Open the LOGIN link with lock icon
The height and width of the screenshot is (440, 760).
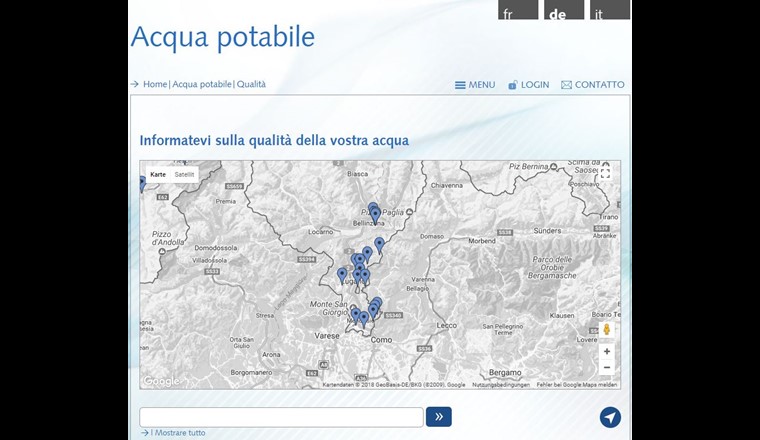click(528, 85)
